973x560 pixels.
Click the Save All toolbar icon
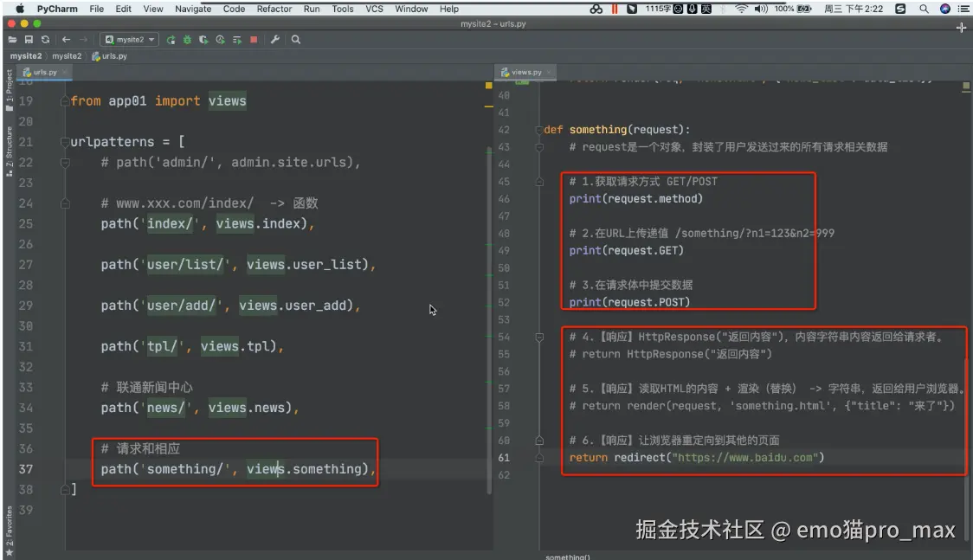click(29, 40)
